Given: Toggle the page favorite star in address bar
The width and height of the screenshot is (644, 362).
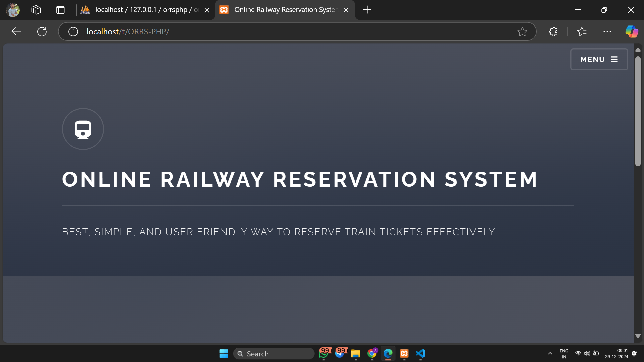Looking at the screenshot, I should (522, 31).
